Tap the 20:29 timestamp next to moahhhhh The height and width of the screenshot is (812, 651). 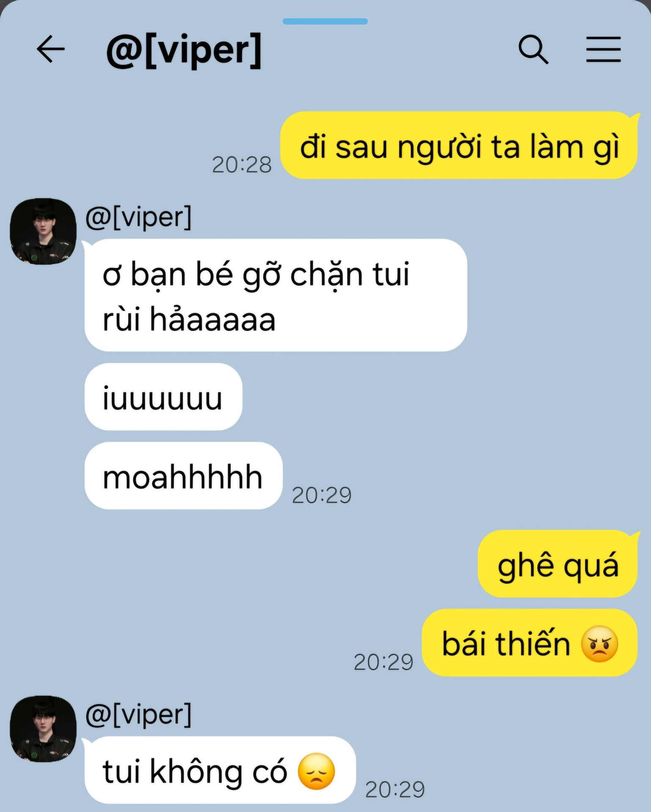pos(321,495)
